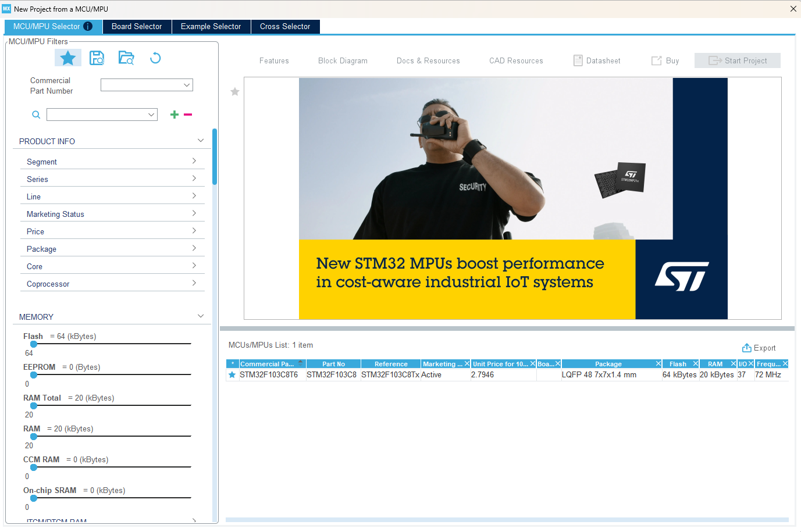Add a search filter with green plus
This screenshot has width=801, height=532.
pos(174,115)
